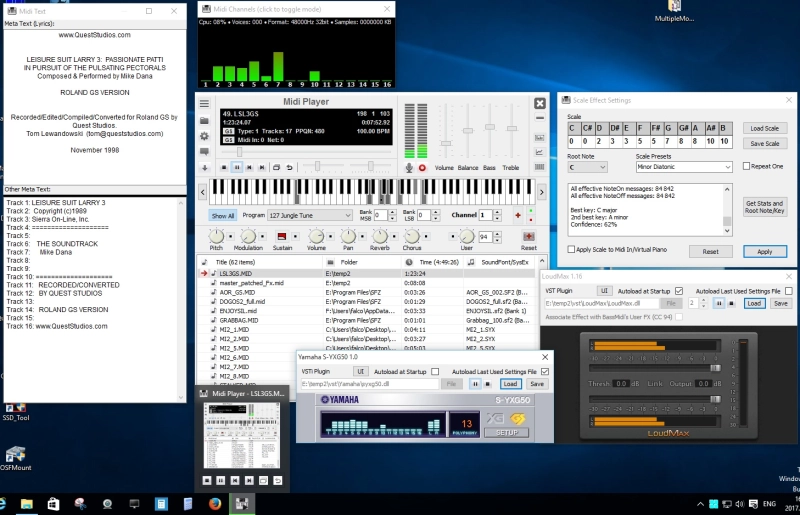Click the down-arrow icon in Midi Player sidebar
800x515 pixels.
coord(204,167)
